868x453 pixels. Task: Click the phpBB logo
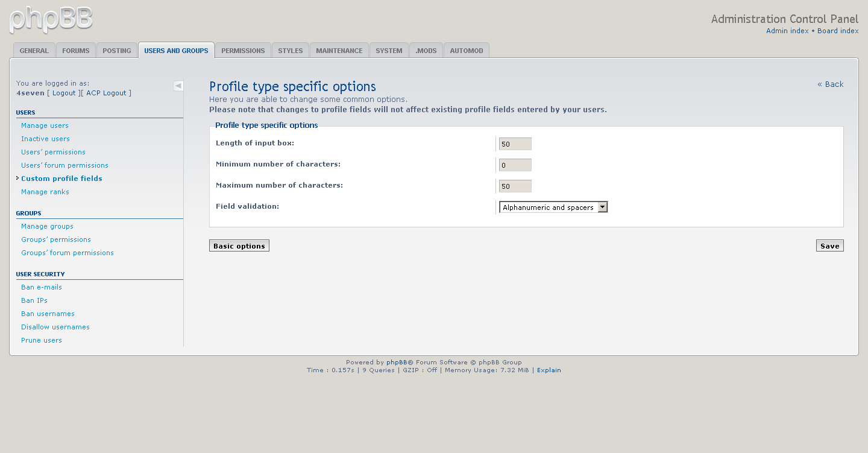pyautogui.click(x=51, y=19)
